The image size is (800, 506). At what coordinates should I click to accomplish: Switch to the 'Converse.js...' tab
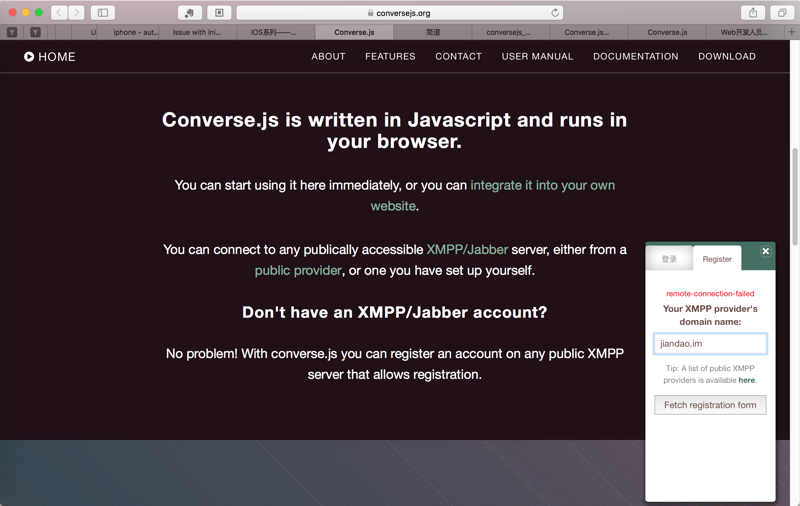(587, 32)
